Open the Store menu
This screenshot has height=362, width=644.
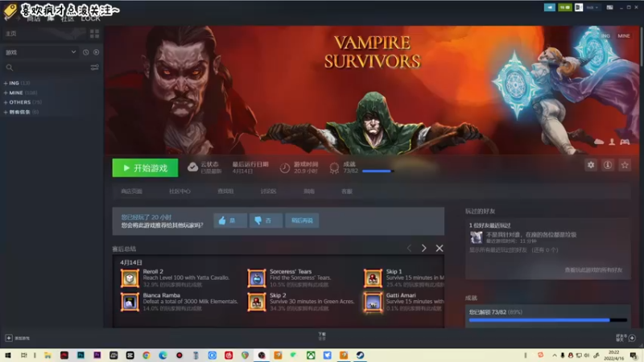(34, 19)
